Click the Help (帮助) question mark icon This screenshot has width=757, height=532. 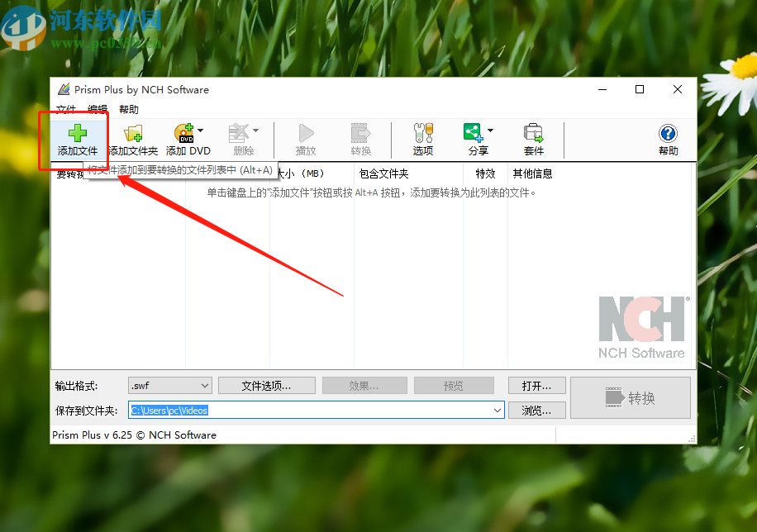point(669,133)
